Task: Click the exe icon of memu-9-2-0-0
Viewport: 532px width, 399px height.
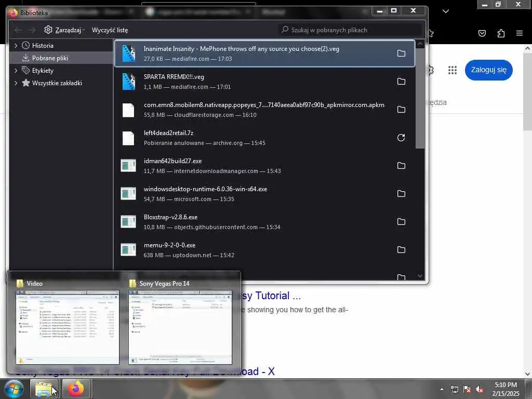Action: pos(128,250)
